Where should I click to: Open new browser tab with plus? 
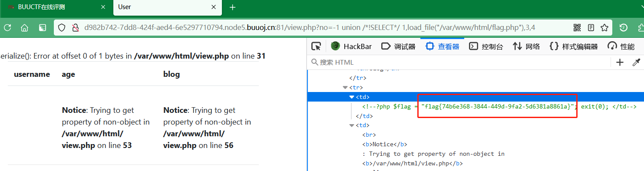coord(232,7)
